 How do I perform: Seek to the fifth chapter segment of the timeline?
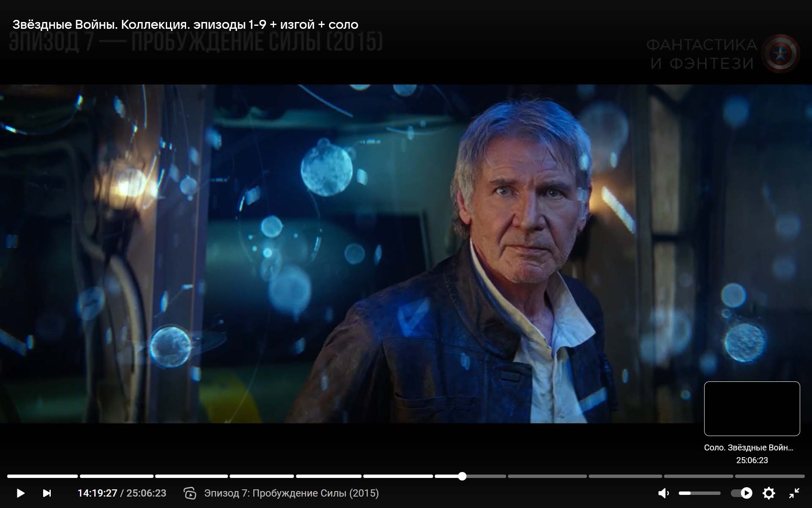point(329,476)
